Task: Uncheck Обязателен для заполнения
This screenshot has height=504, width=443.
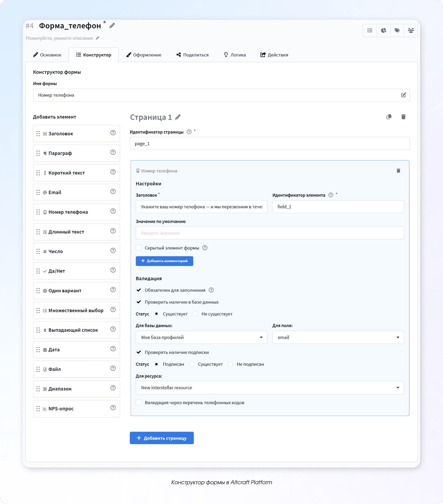Action: tap(139, 290)
